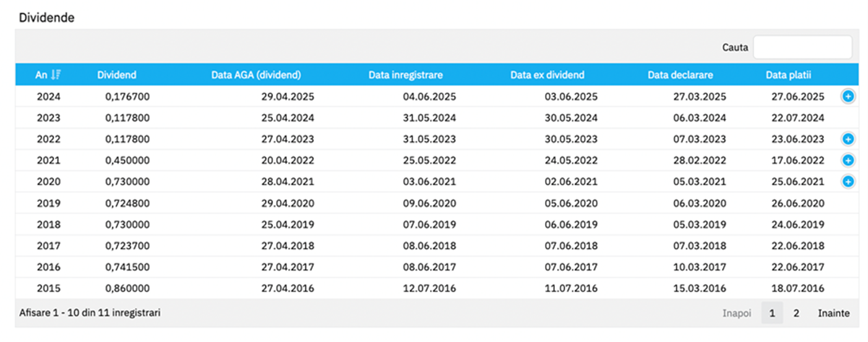Image resolution: width=868 pixels, height=342 pixels.
Task: Click the Inainte next page link
Action: (x=834, y=313)
